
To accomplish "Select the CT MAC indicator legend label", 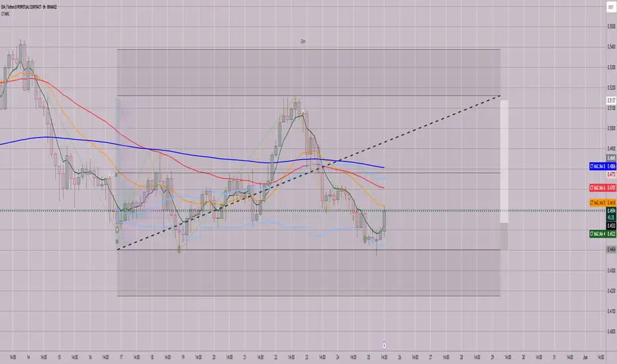I will coord(5,14).
